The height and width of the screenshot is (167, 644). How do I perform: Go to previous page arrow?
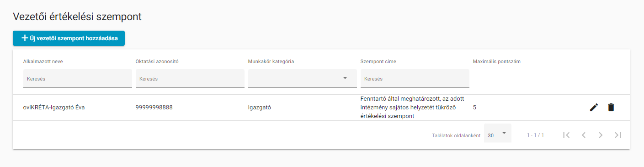[584, 135]
